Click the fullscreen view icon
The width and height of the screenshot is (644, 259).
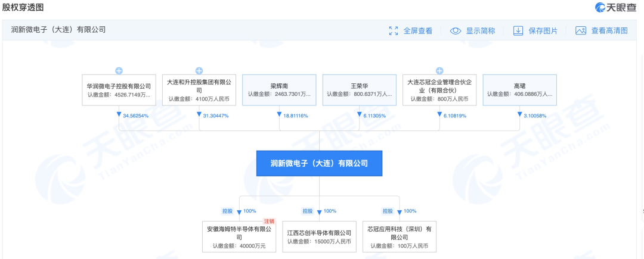(x=393, y=31)
